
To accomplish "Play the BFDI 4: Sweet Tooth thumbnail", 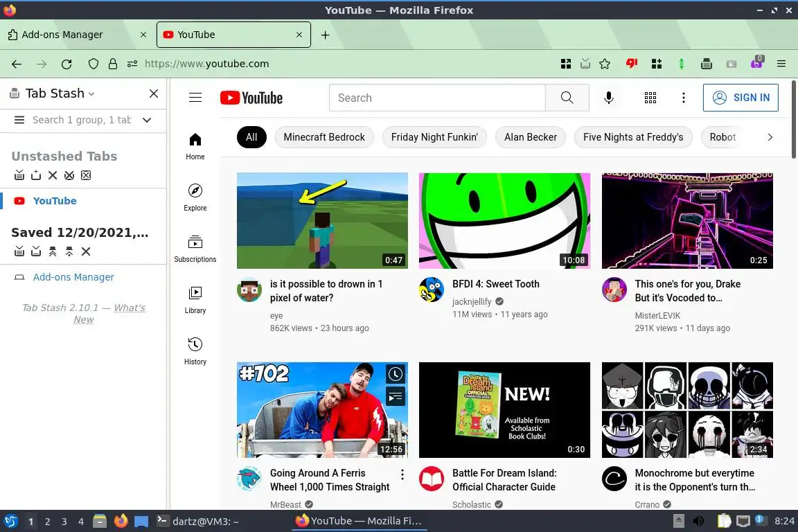I will click(x=504, y=220).
